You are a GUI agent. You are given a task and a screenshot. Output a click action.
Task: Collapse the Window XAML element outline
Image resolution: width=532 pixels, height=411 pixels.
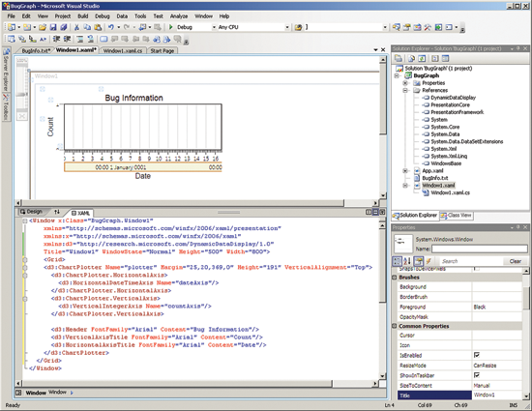(25, 220)
